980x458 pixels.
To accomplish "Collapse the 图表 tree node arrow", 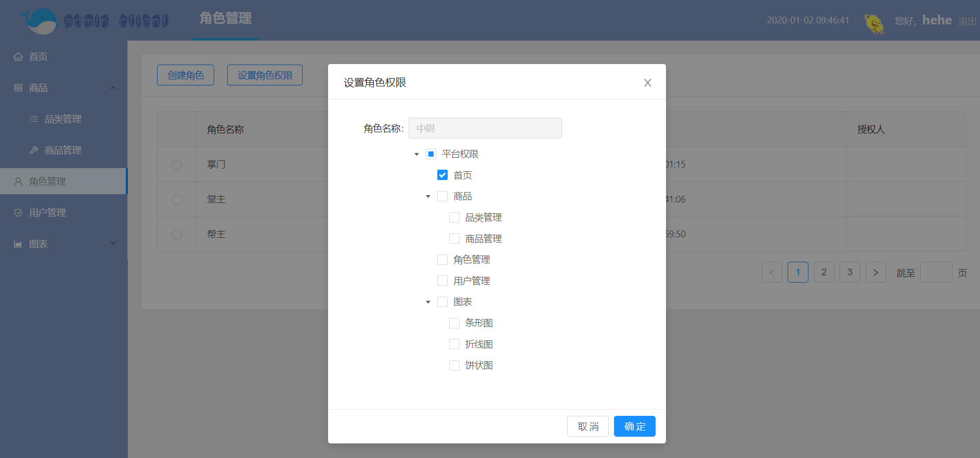I will coord(428,302).
